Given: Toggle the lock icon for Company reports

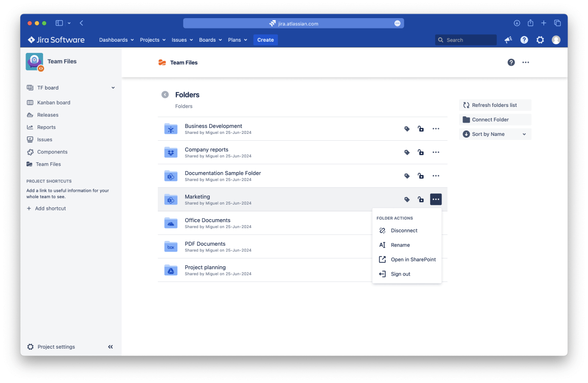Looking at the screenshot, I should click(x=420, y=153).
